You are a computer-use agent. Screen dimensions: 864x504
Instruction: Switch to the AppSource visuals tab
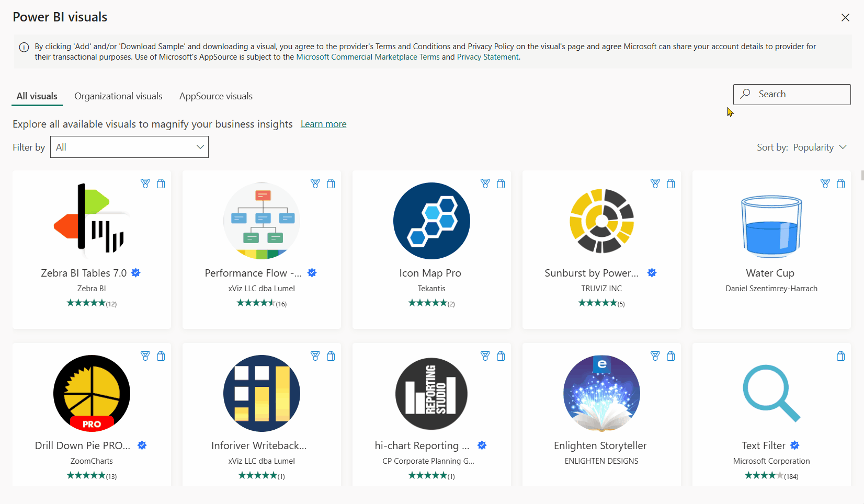215,96
